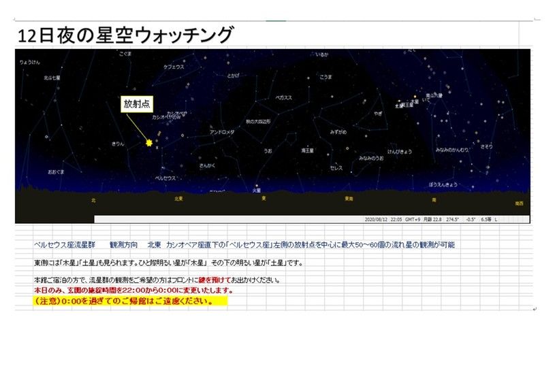Image resolution: width=555 pixels, height=392 pixels.
Task: Click the 北斗七星 label
Action: [x=52, y=78]
